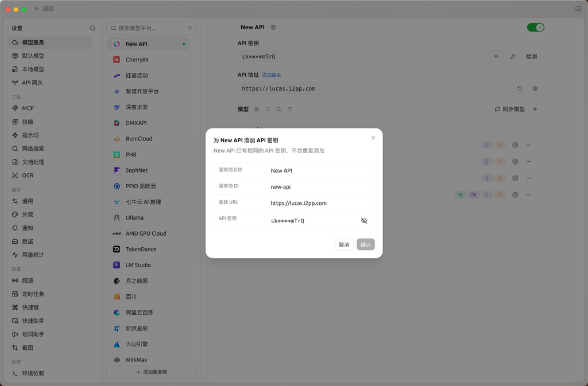The image size is (588, 386).
Task: Open the window layout icon at top right
Action: click(578, 9)
